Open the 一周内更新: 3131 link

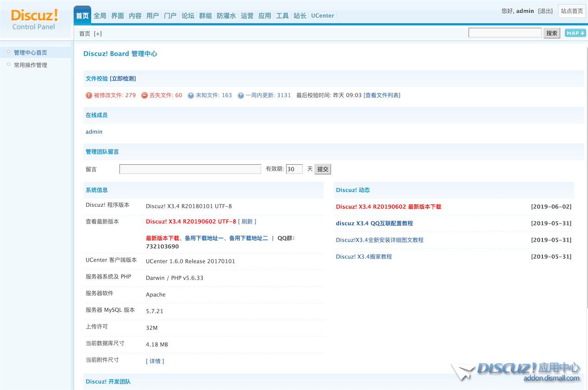coord(269,95)
